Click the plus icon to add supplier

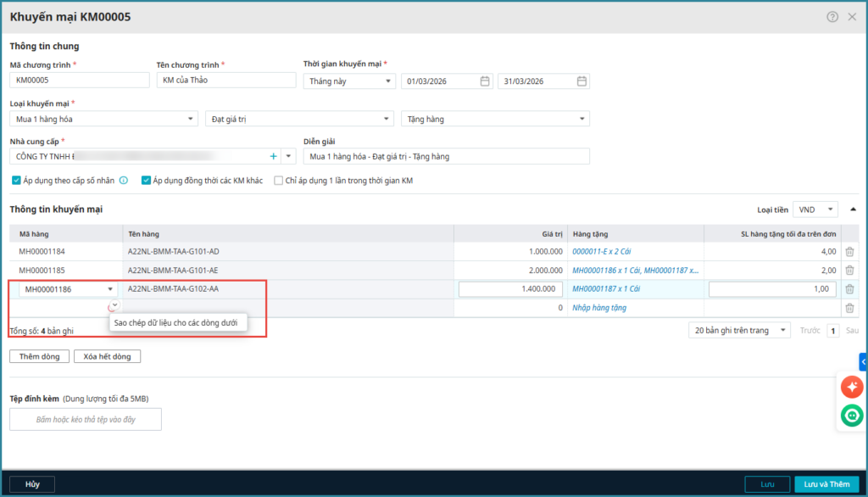273,157
